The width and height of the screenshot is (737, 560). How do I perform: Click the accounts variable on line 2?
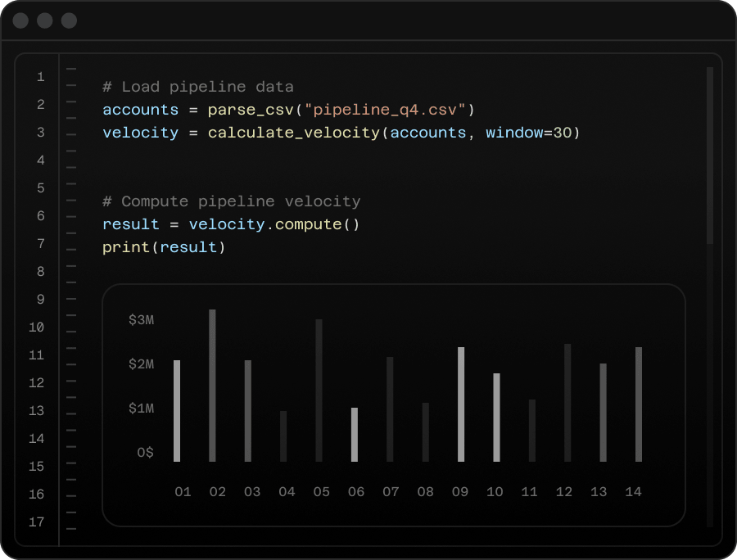pos(141,110)
